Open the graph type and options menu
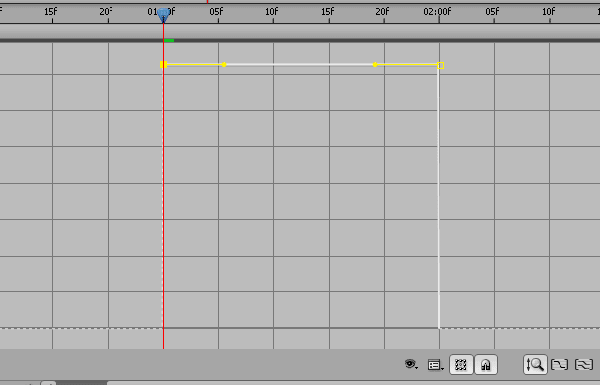Screen dimensions: 600x385 point(435,365)
